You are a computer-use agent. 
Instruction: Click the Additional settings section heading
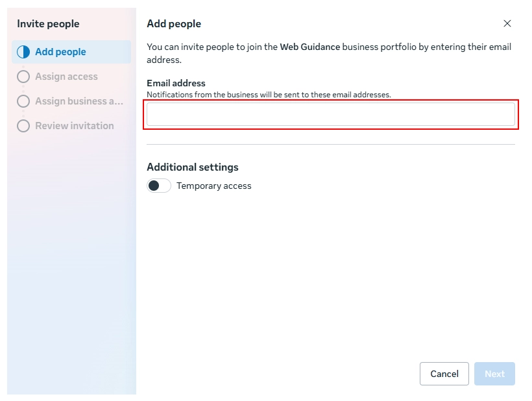click(193, 167)
